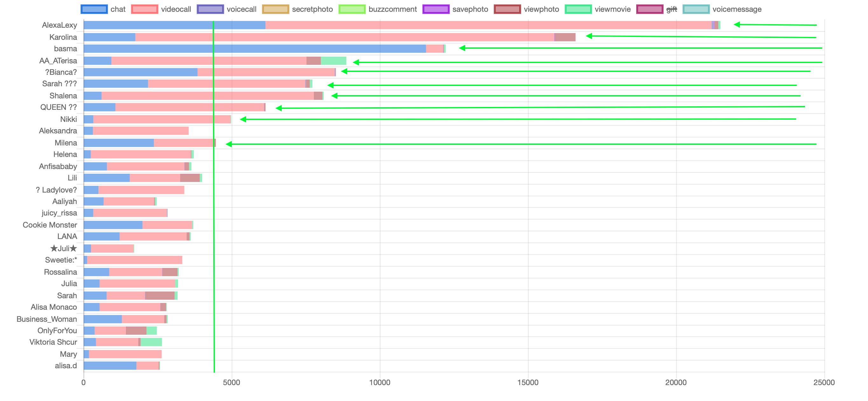Click the 15000 x-axis tick label
The image size is (868, 401).
coord(528,383)
